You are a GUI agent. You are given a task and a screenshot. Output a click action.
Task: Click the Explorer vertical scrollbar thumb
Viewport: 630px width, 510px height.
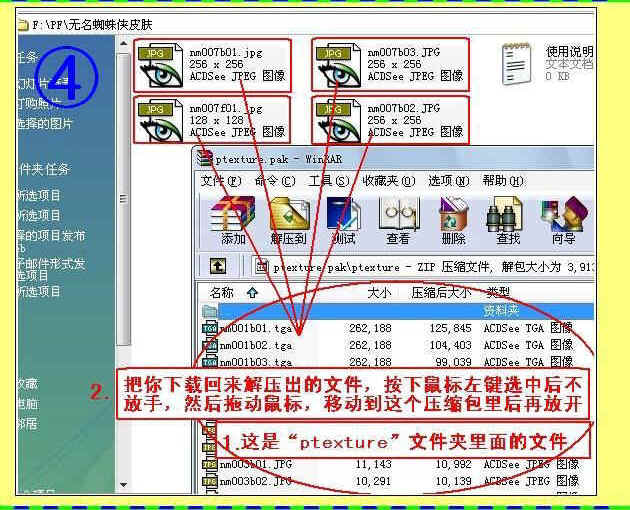pos(124,199)
